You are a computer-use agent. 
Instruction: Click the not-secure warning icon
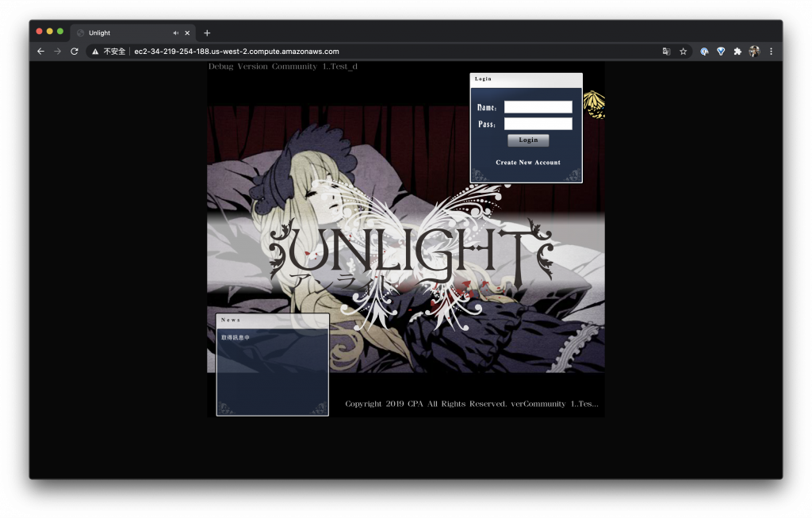[95, 52]
